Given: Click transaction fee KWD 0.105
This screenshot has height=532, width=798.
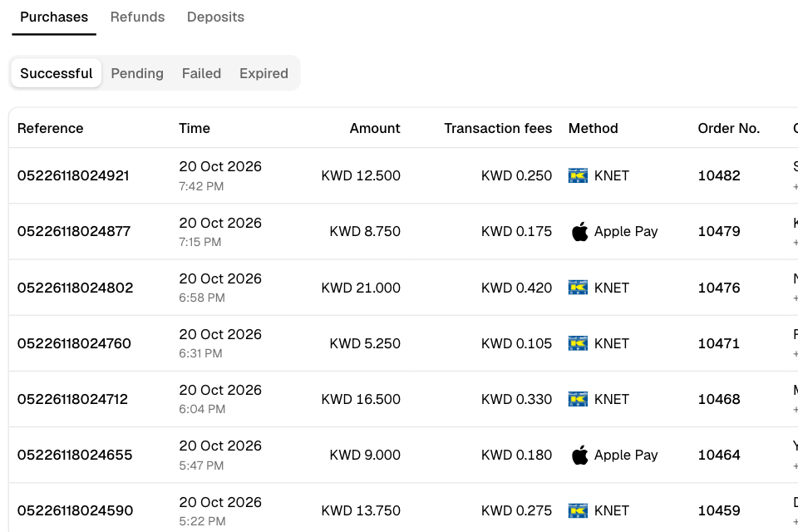Looking at the screenshot, I should (516, 343).
